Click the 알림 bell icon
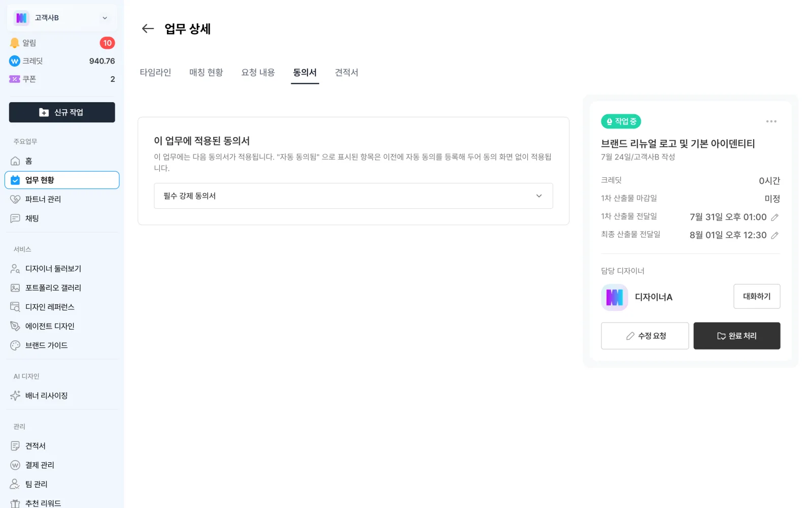The height and width of the screenshot is (508, 812). click(x=15, y=43)
